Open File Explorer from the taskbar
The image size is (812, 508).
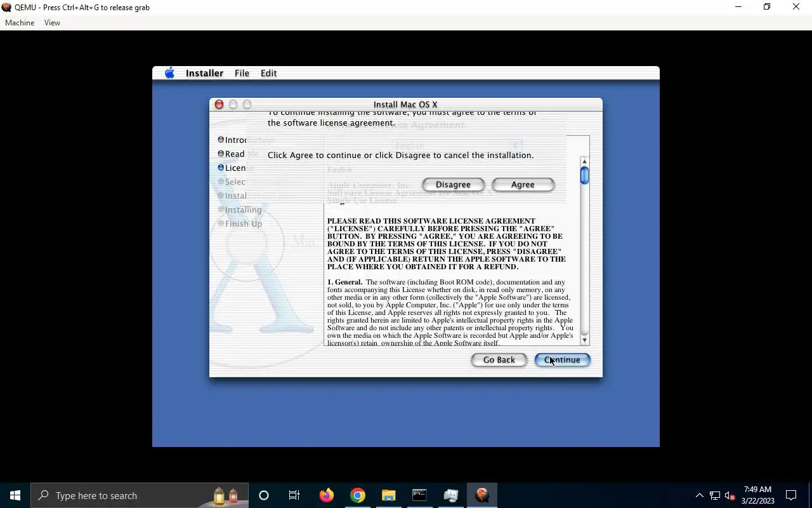click(389, 495)
